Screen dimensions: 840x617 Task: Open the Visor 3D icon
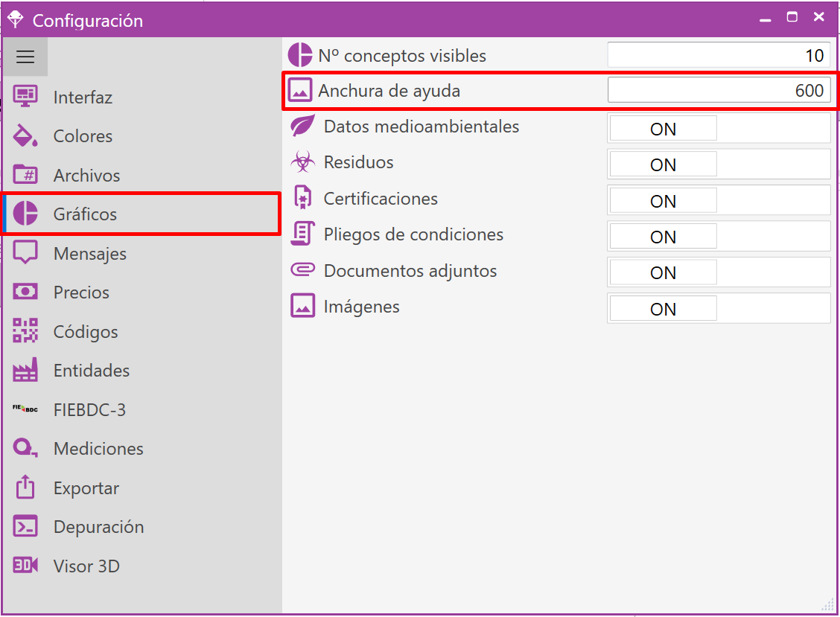pyautogui.click(x=25, y=566)
